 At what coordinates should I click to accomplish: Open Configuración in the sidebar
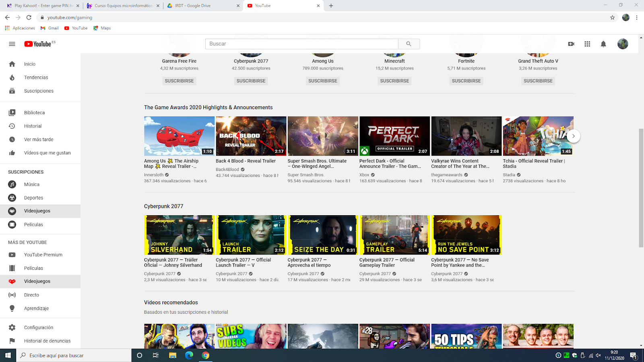pyautogui.click(x=40, y=327)
